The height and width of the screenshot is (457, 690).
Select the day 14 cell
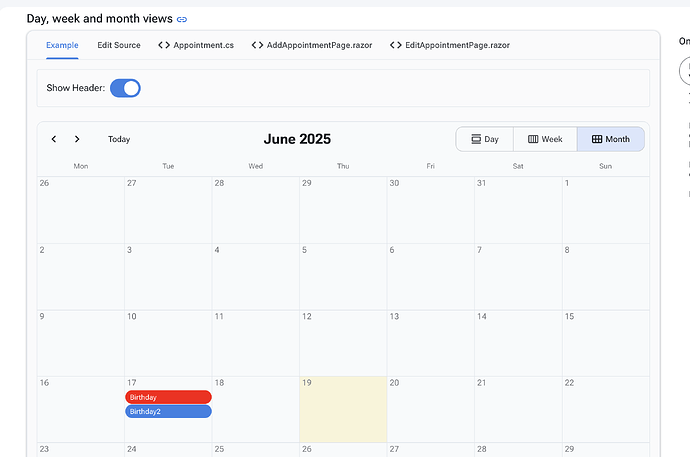point(518,343)
